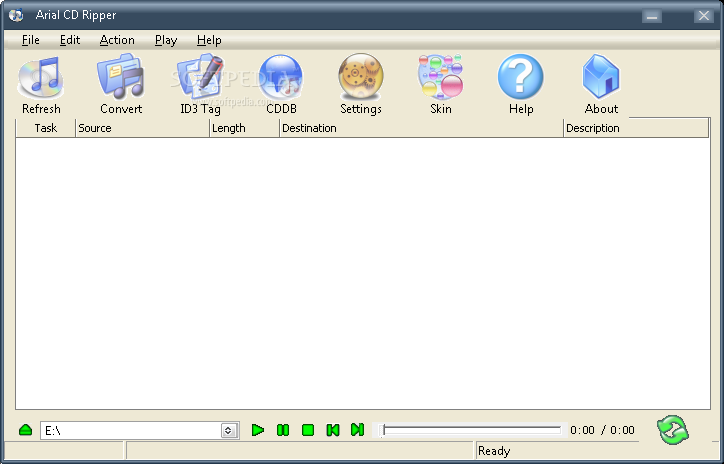Stop playback with the green square
This screenshot has width=724, height=464.
(x=308, y=430)
